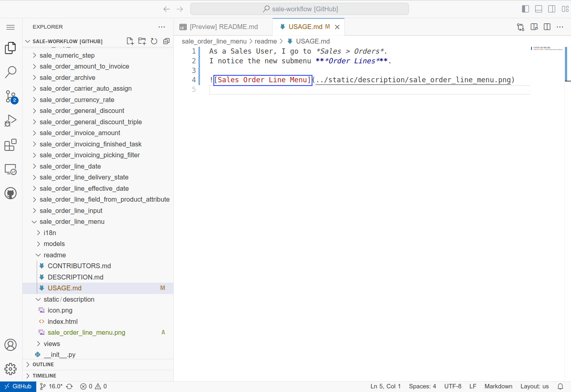This screenshot has width=571, height=392.
Task: Toggle the bottom panel visibility
Action: pyautogui.click(x=538, y=9)
